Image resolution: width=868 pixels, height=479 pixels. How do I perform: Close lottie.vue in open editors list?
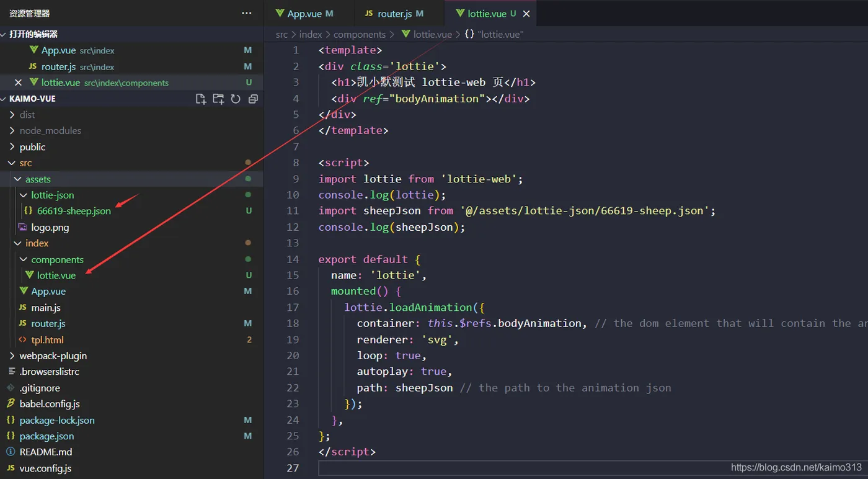click(x=18, y=83)
